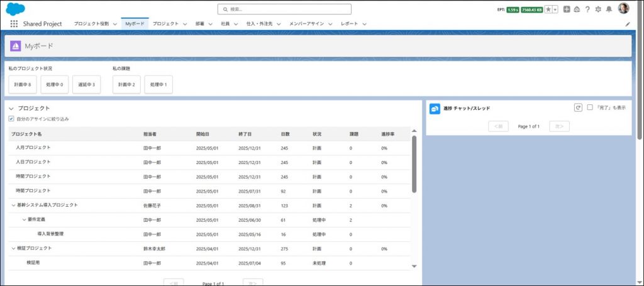The image size is (644, 286).
Task: Open the setup gear icon
Action: (598, 9)
